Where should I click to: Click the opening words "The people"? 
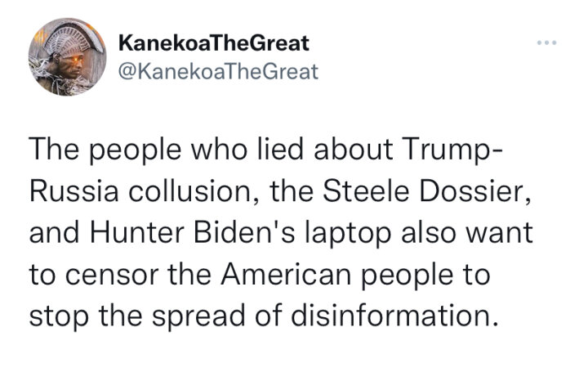pyautogui.click(x=105, y=150)
